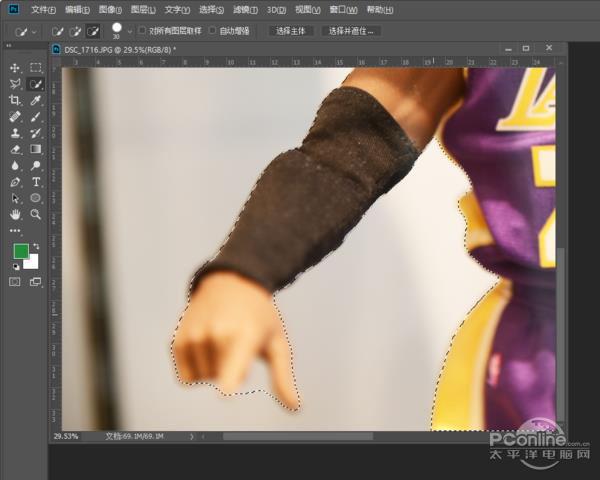This screenshot has height=480, width=600.
Task: Expand the status bar info arrow
Action: tap(192, 437)
